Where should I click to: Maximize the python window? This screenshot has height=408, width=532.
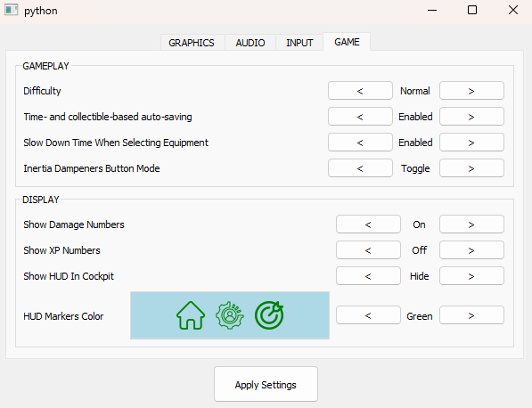coord(472,10)
